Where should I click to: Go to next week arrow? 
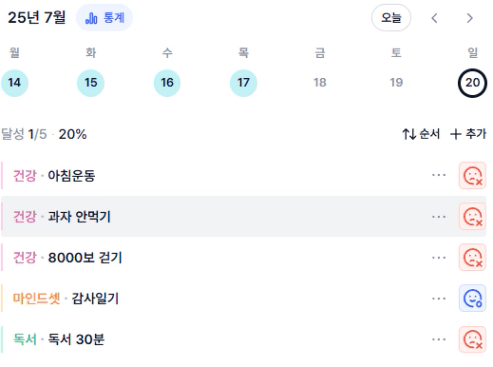[470, 18]
